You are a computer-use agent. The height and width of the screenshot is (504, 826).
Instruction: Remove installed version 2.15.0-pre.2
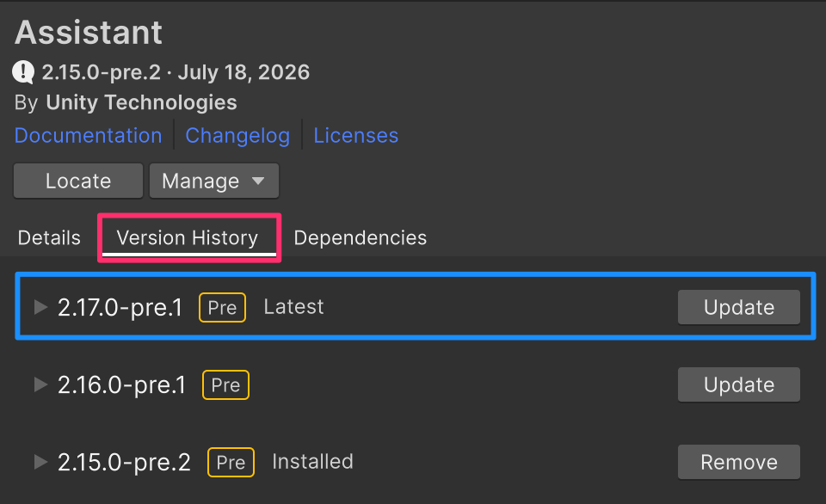[x=739, y=462]
